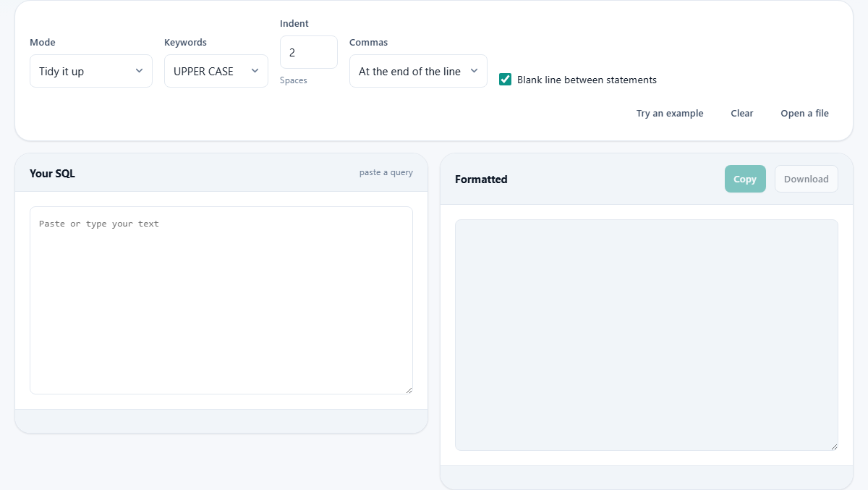
Task: Click the 'Spaces' caption under Indent
Action: [294, 80]
